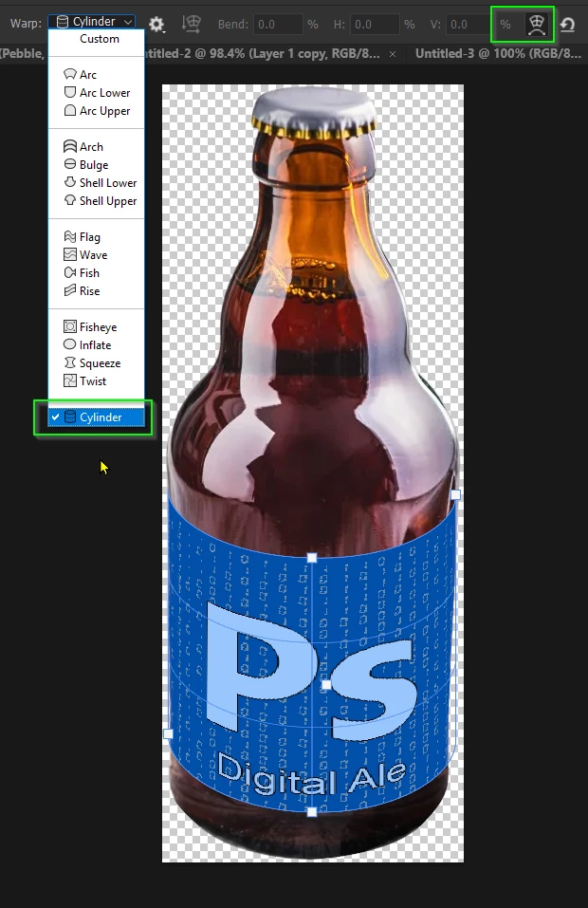Click the "Ps" logo on bottle label
The height and width of the screenshot is (908, 588).
pos(312,672)
